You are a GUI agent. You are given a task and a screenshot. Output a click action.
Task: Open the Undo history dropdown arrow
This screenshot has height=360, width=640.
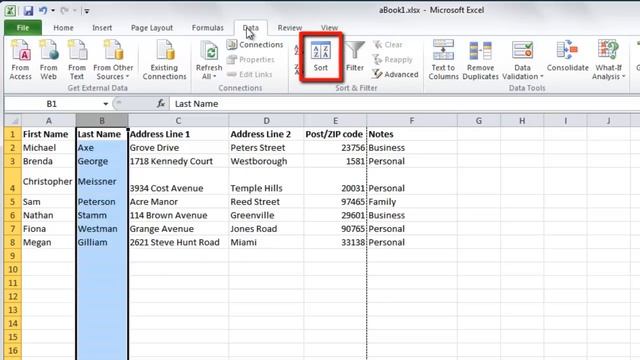click(x=53, y=11)
